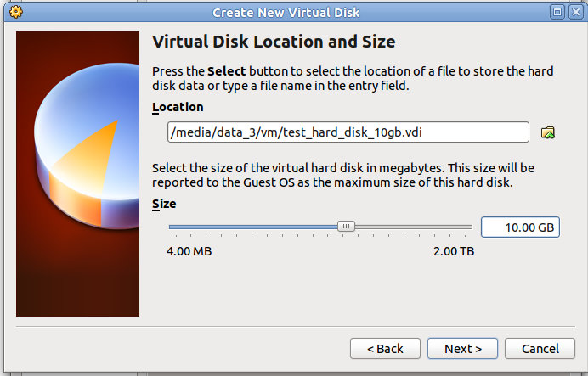
Task: Click the 10.00 GB size text box
Action: point(520,227)
